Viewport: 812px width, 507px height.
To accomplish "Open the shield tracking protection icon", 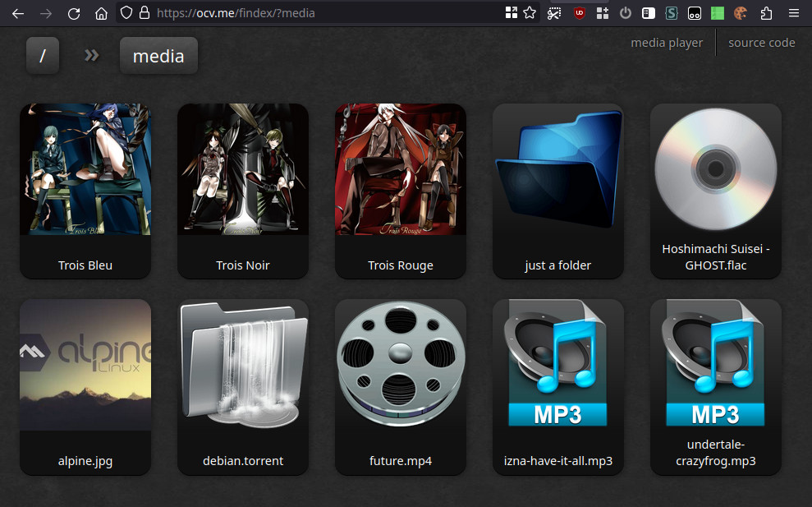I will 126,13.
